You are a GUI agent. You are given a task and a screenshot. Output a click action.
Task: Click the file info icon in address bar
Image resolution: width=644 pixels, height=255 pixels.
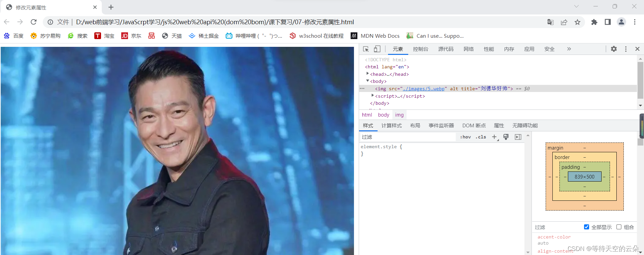50,22
